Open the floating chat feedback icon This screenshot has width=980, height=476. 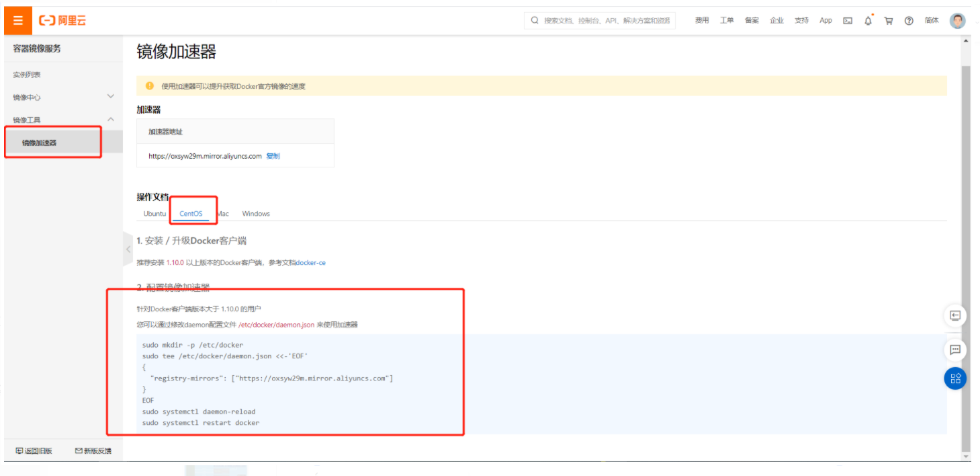955,350
